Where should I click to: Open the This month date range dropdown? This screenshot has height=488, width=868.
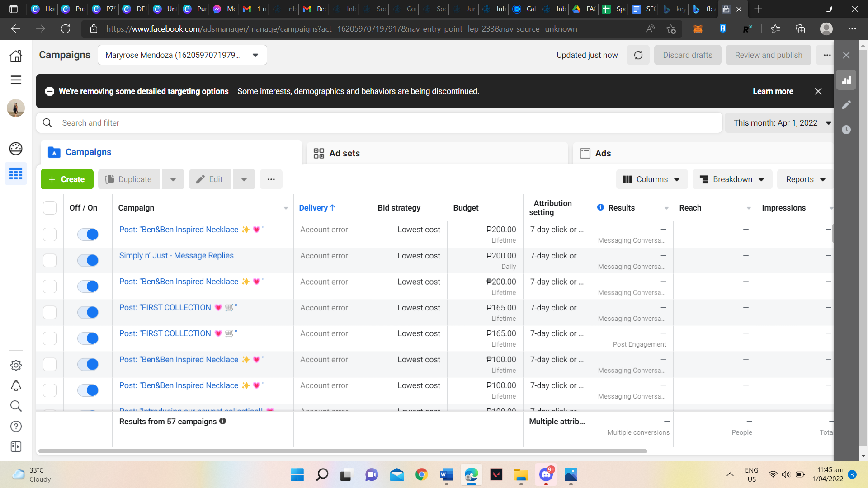(779, 123)
